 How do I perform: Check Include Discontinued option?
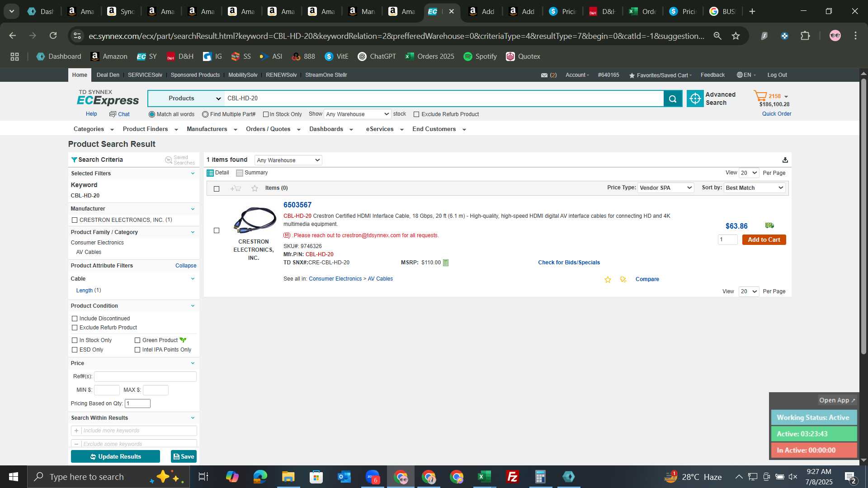point(75,319)
